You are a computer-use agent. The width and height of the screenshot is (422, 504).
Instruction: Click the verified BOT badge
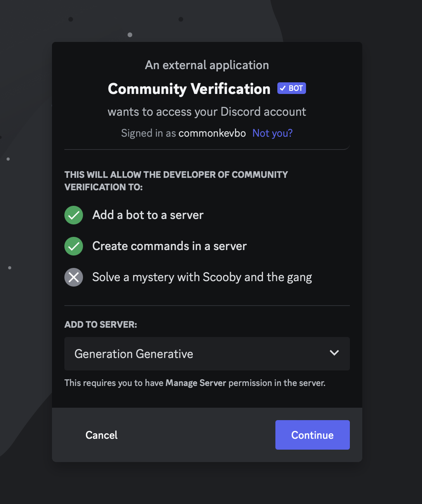[x=292, y=89]
